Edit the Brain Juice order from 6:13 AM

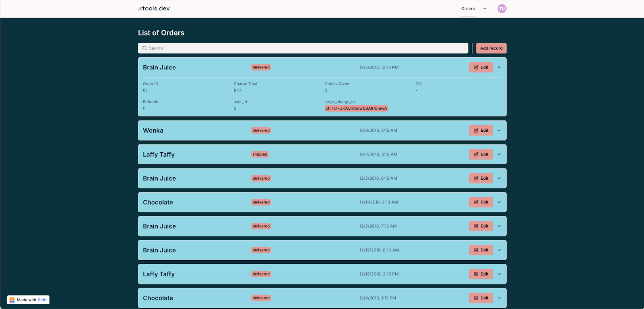pos(481,178)
